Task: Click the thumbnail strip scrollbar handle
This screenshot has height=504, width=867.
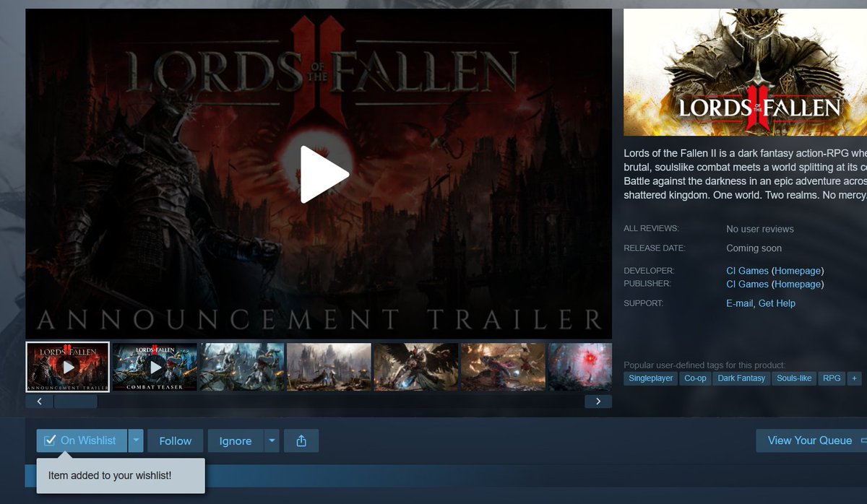Action: point(76,401)
